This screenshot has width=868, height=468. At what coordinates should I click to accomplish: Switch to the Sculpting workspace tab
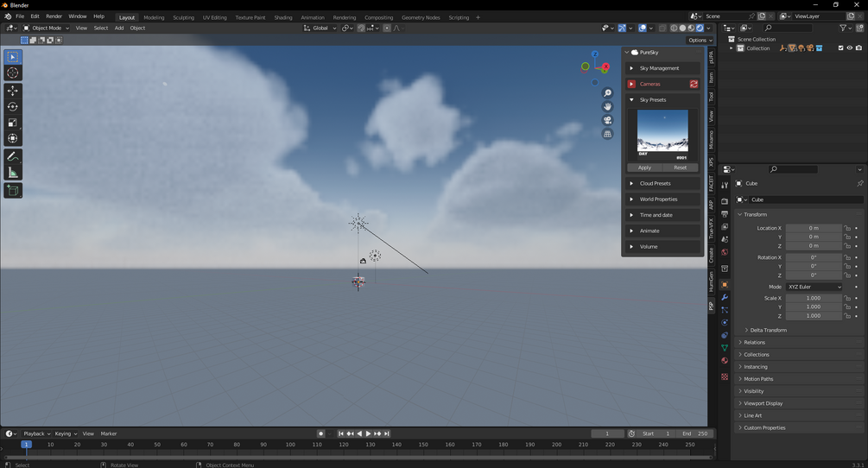(183, 17)
